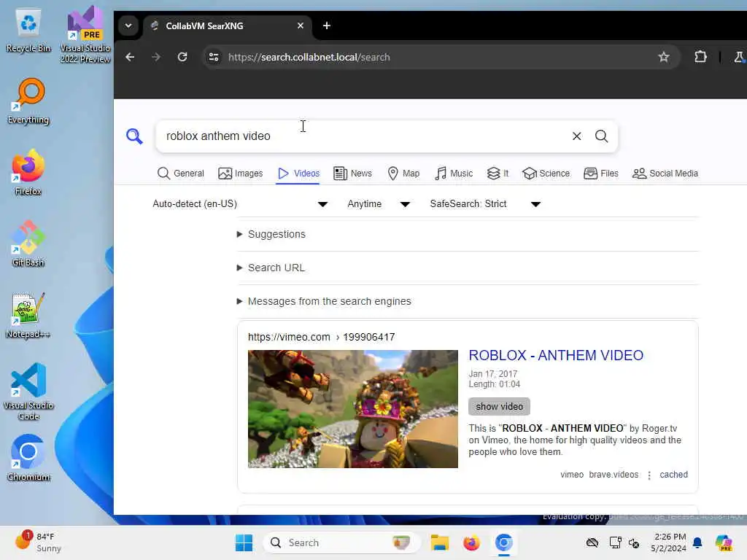
Task: Open the ROBLOX - ANTHEM VIDEO result link
Action: [x=556, y=355]
